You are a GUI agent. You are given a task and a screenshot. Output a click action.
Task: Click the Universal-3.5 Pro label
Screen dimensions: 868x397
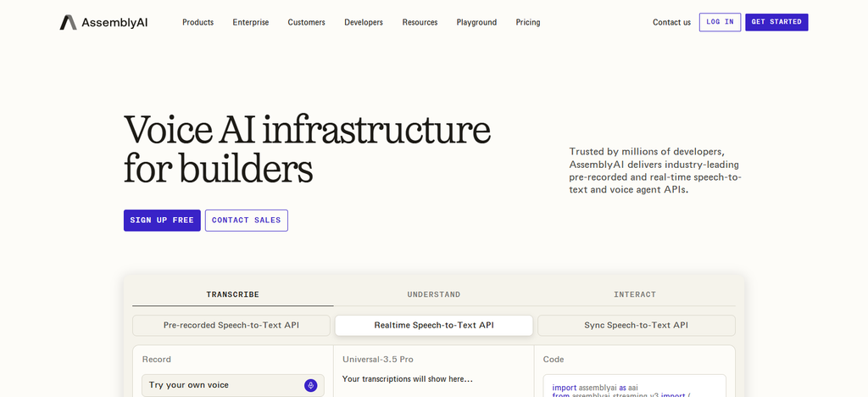click(x=377, y=360)
